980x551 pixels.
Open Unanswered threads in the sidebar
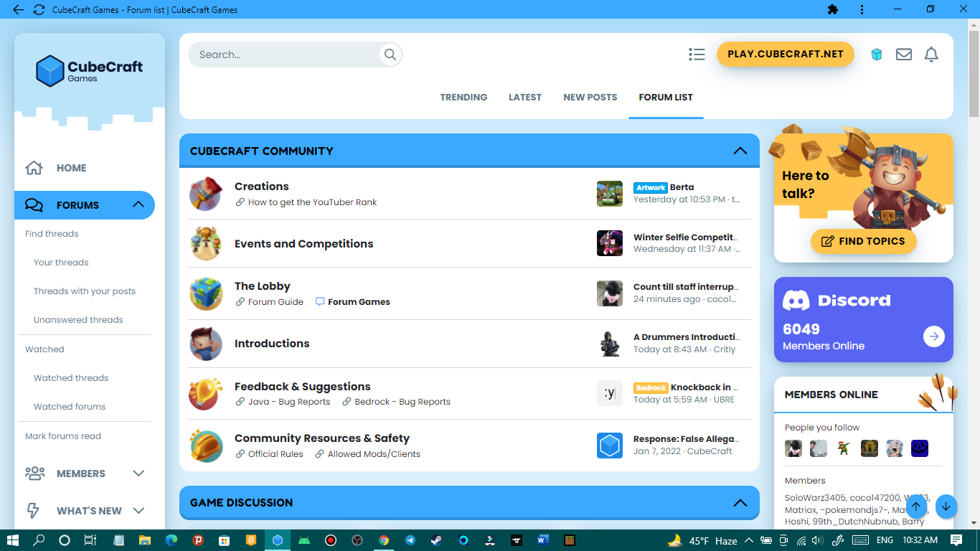[x=78, y=320]
